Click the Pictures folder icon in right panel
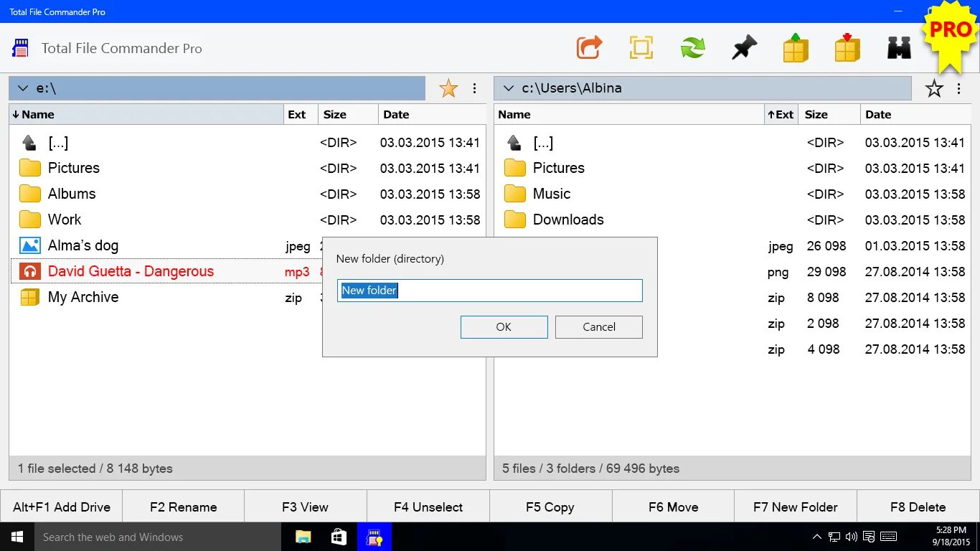This screenshot has height=551, width=980. [x=514, y=168]
